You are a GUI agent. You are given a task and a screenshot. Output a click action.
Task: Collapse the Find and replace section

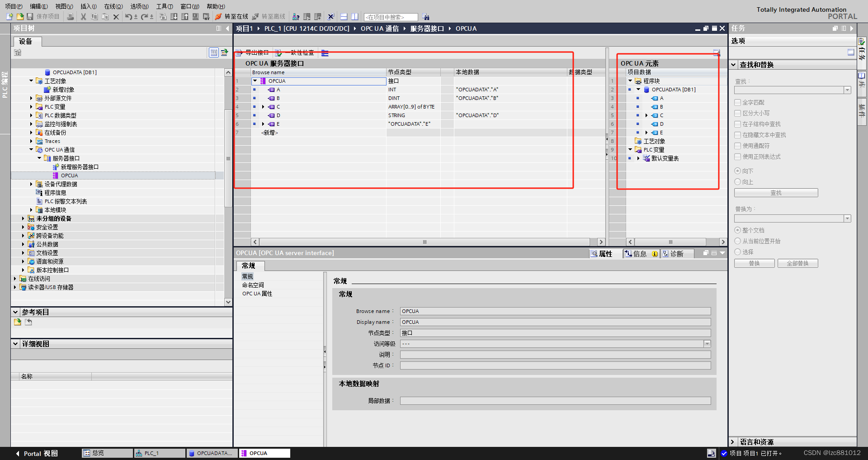[734, 65]
